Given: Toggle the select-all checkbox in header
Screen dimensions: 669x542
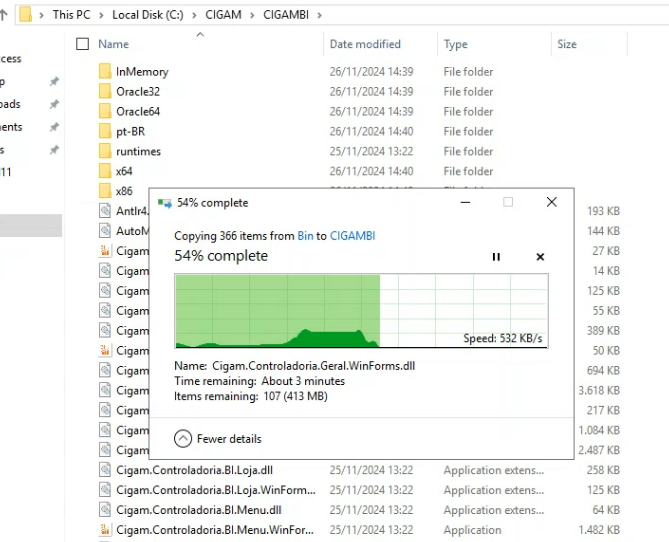Looking at the screenshot, I should point(83,44).
